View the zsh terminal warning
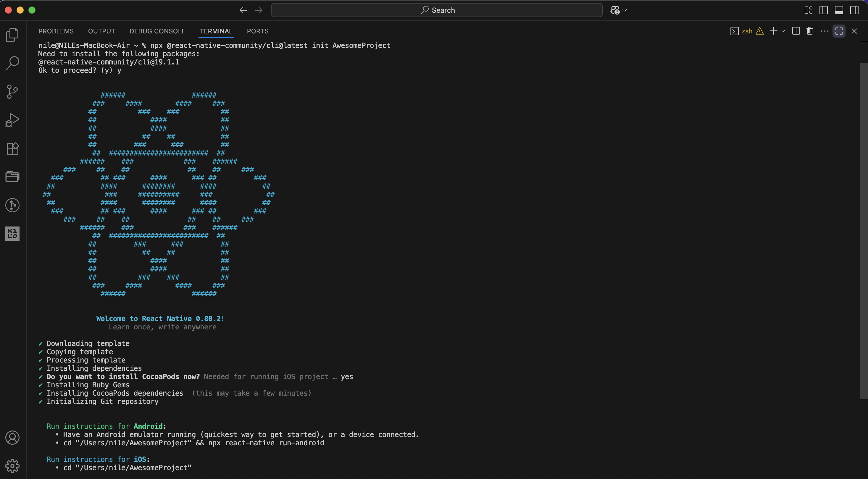 (760, 31)
